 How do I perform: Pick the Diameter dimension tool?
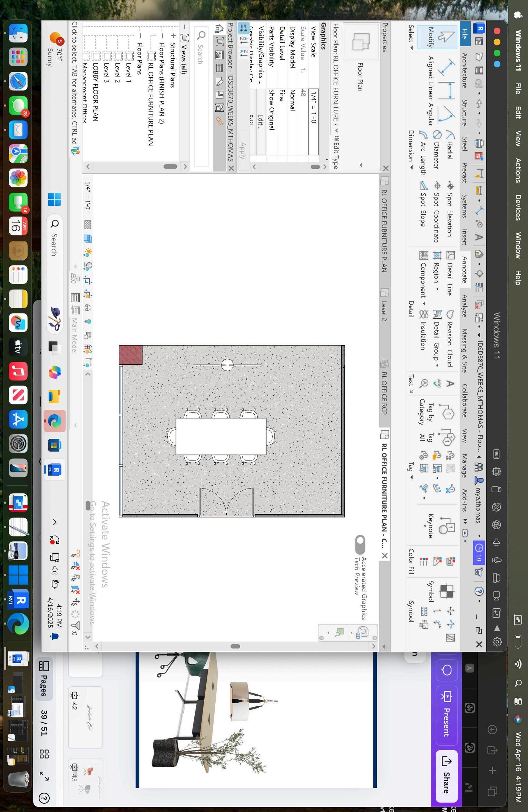coord(437,149)
